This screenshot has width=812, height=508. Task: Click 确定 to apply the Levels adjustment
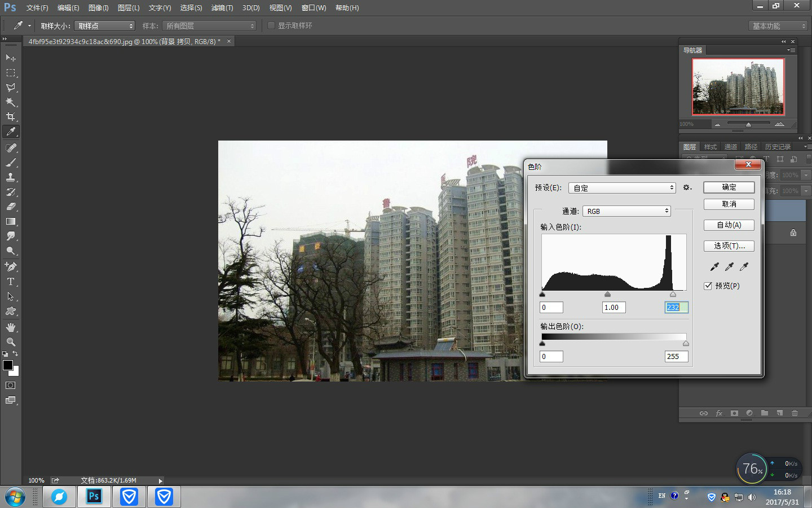729,187
